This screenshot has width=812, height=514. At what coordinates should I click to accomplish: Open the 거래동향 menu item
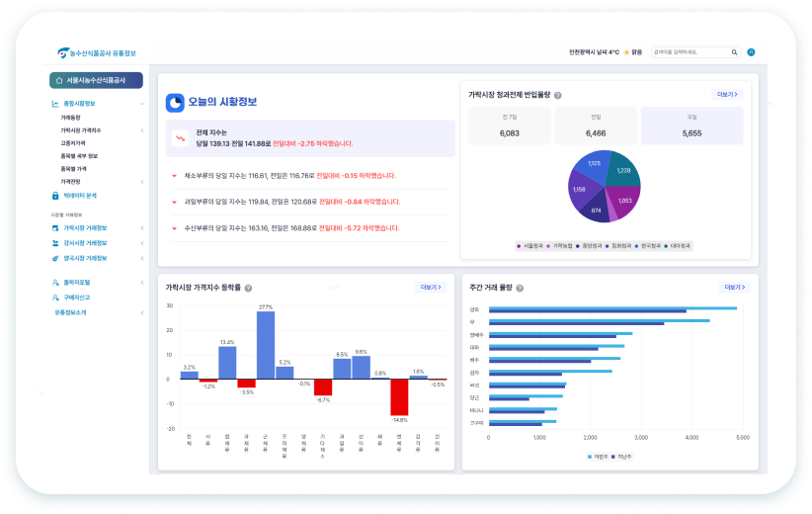tap(70, 118)
